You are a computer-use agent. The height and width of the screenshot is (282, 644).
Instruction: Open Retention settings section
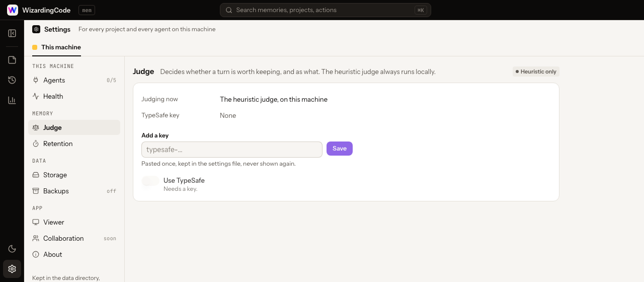tap(74, 144)
